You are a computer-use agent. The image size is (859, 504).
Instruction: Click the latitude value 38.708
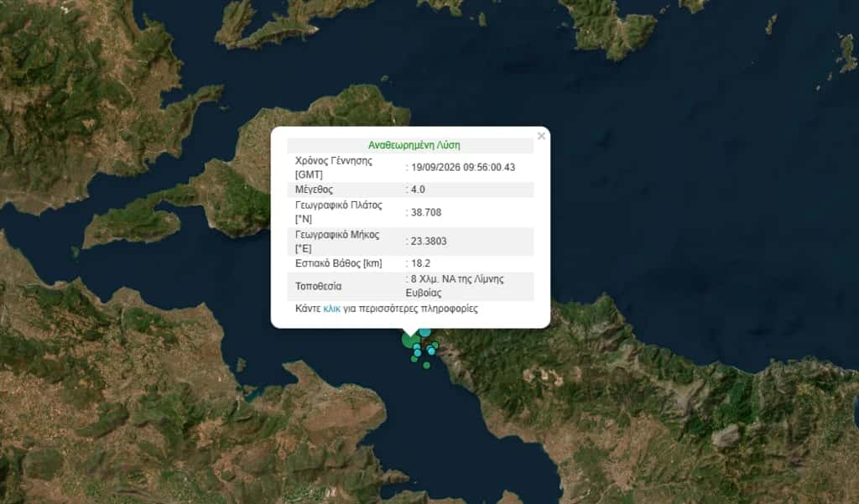pos(426,212)
